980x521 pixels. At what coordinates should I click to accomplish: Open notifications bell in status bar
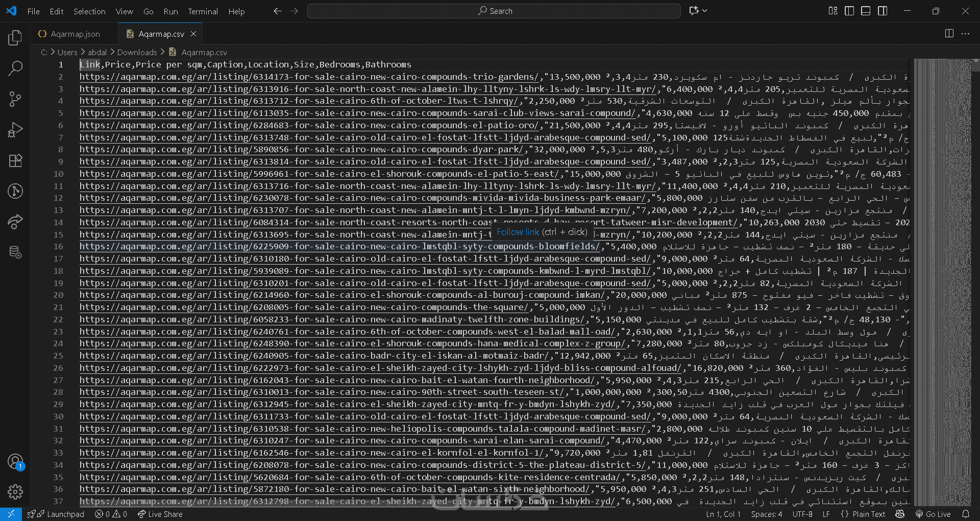coord(965,514)
